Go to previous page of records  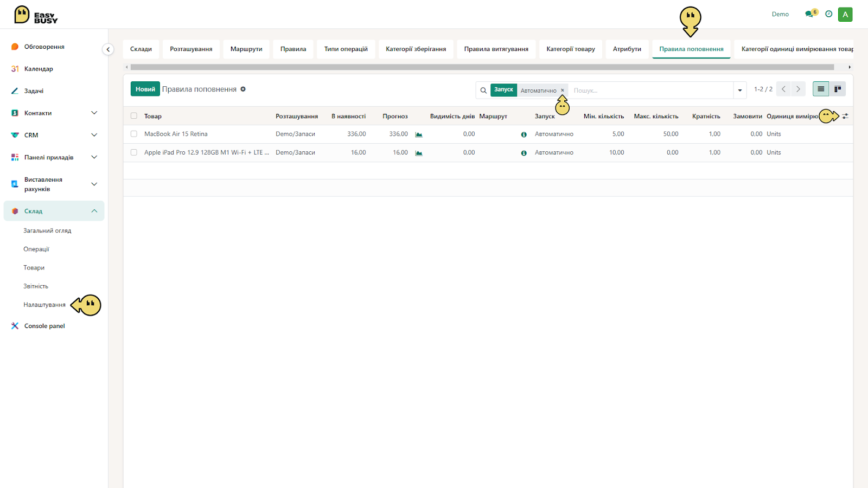783,89
